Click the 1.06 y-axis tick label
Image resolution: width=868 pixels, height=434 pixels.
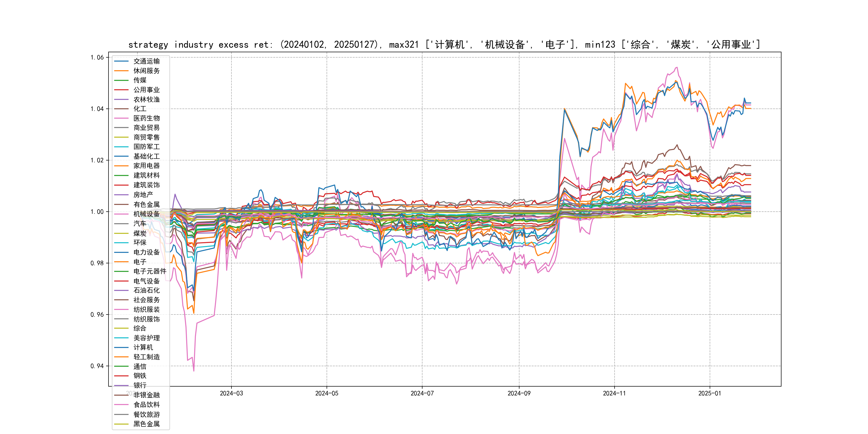click(x=97, y=57)
